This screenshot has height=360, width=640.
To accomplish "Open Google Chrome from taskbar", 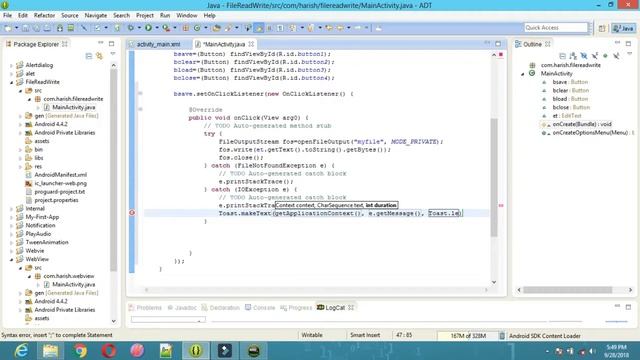I will [80, 351].
